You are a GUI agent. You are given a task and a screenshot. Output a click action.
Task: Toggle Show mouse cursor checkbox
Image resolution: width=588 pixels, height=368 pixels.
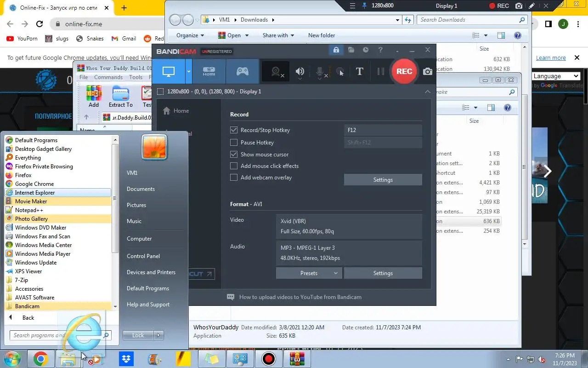pos(234,155)
